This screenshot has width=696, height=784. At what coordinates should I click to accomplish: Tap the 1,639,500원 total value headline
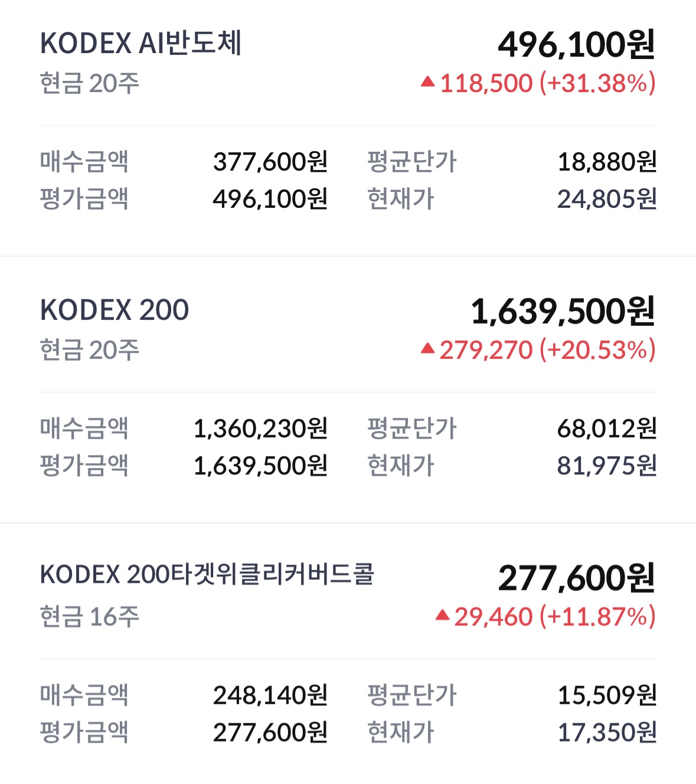(x=563, y=312)
